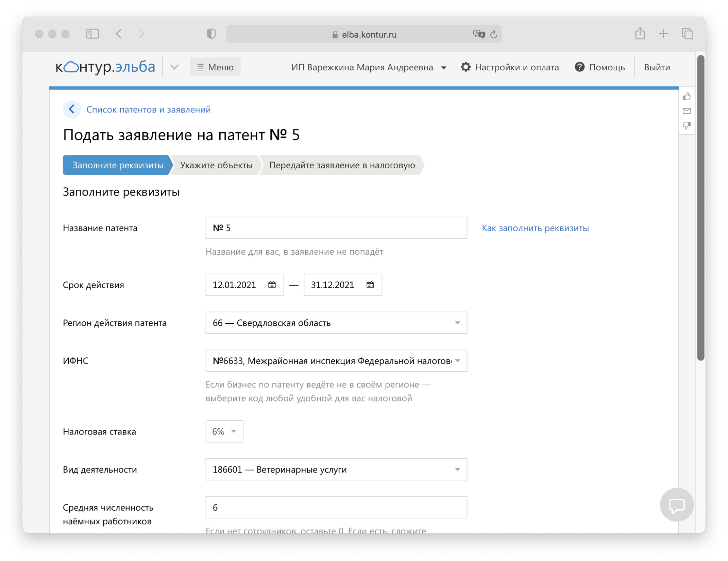The height and width of the screenshot is (561, 728).
Task: Open the chat bubble support widget
Action: click(676, 505)
